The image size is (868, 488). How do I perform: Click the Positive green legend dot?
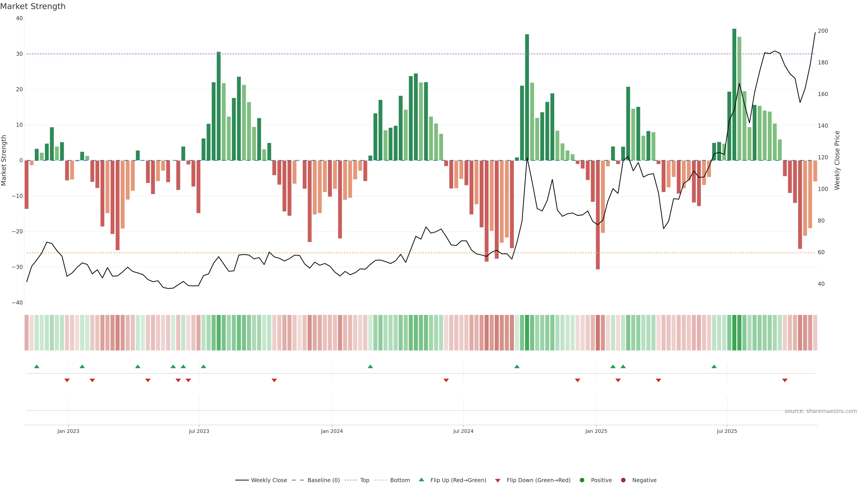(x=582, y=480)
